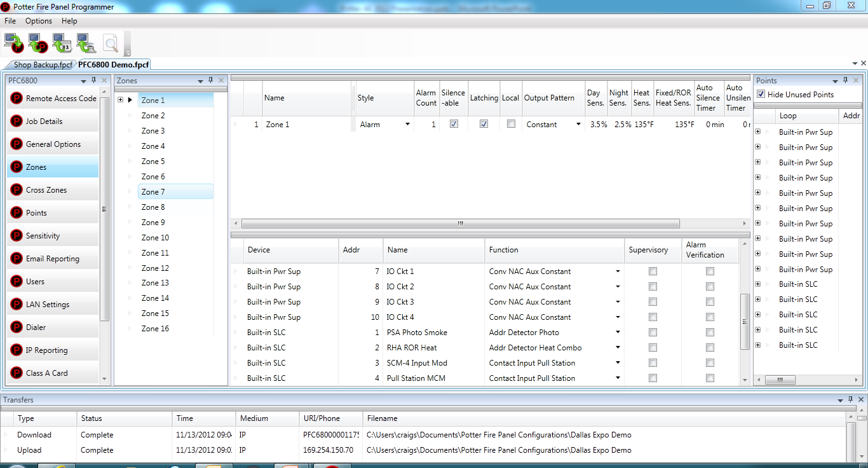Check Supervisory for PSA Photo Smoke
Screen dimensions: 868x468
pos(653,333)
